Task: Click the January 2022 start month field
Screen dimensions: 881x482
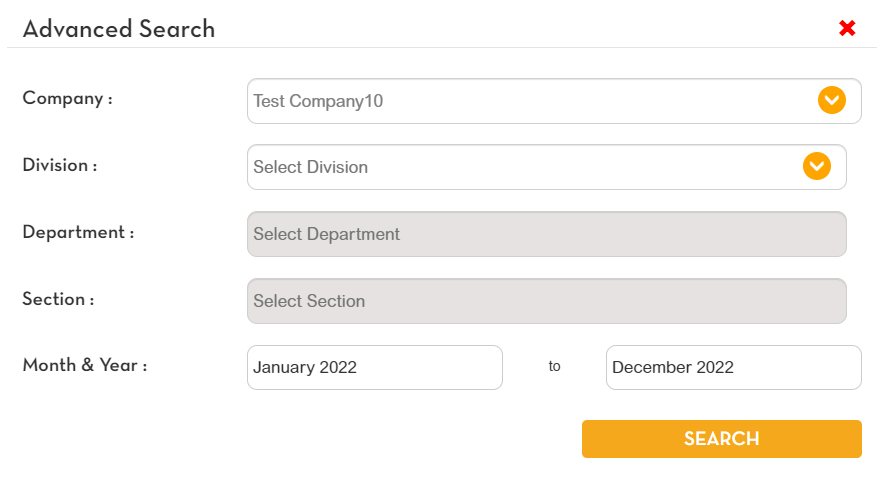Action: click(374, 367)
